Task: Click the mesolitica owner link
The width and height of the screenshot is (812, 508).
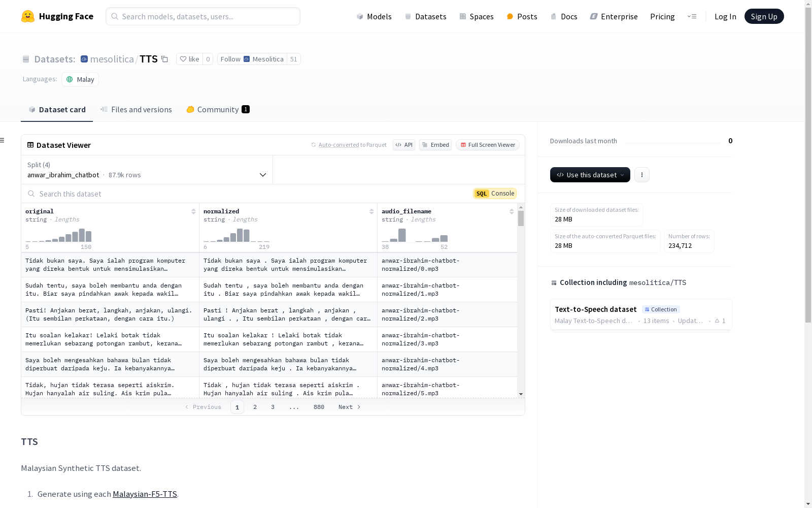Action: [112, 59]
